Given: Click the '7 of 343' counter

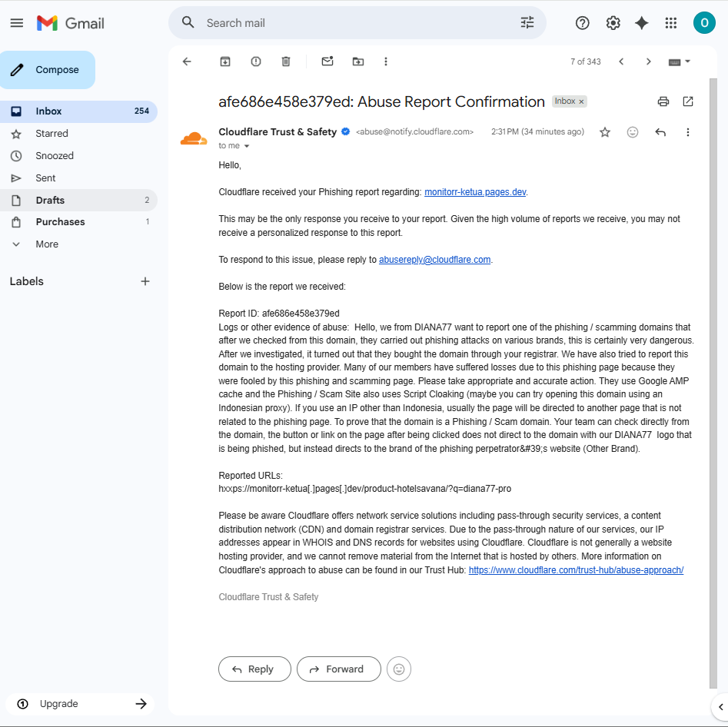Looking at the screenshot, I should tap(586, 61).
